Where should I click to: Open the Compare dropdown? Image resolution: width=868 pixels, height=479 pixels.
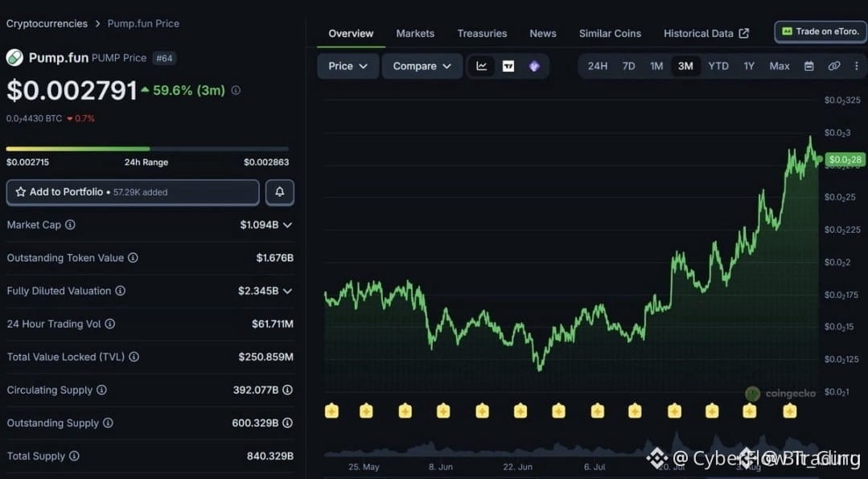422,67
